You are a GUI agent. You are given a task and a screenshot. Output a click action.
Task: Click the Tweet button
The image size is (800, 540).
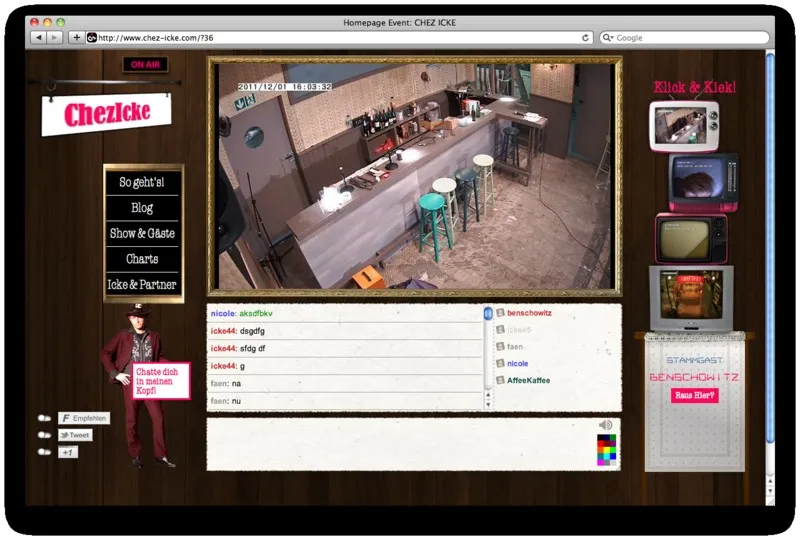point(75,435)
